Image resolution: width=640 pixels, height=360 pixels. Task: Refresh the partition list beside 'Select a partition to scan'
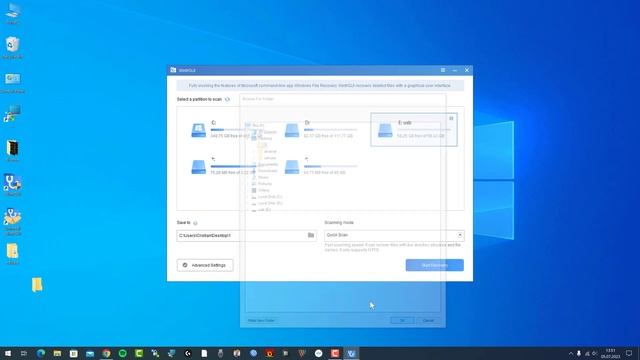click(x=227, y=99)
